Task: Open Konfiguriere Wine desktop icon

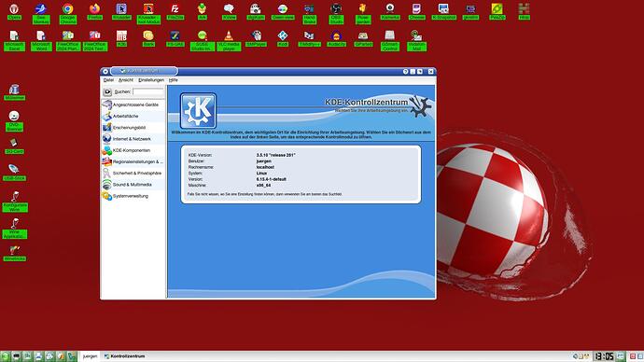Action: click(15, 202)
